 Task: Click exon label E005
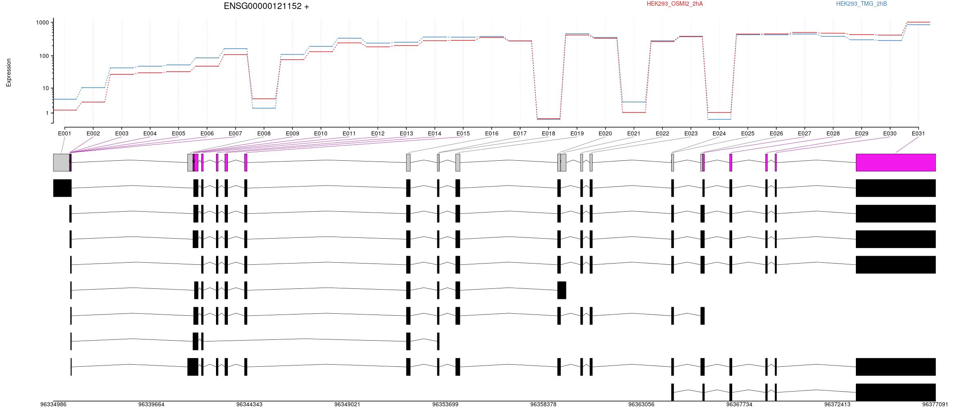pos(178,133)
